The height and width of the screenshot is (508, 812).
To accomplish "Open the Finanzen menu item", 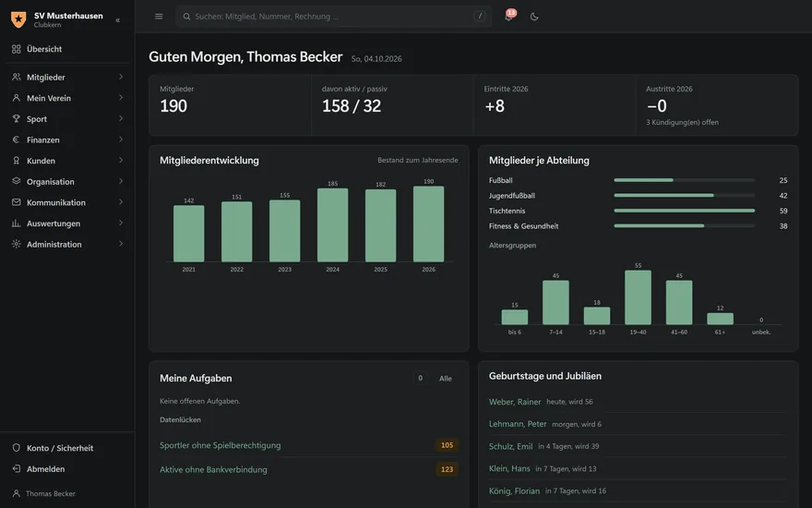I will coord(67,140).
